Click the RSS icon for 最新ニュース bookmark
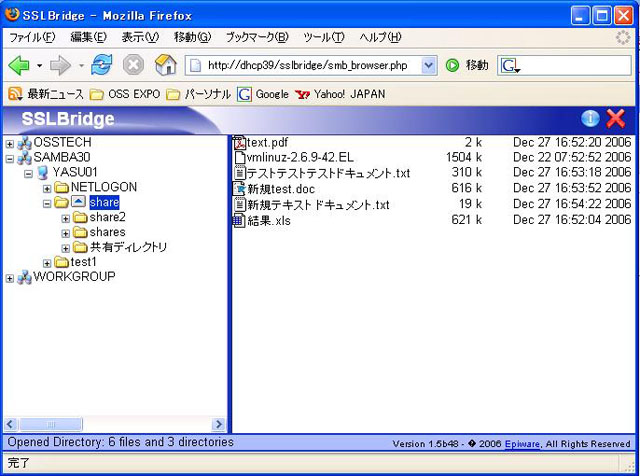640x476 pixels. pos(15,94)
